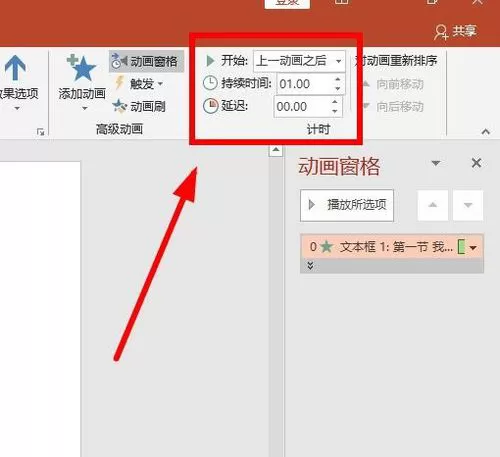The image size is (500, 457).
Task: Click the Share (共享) button
Action: (456, 32)
